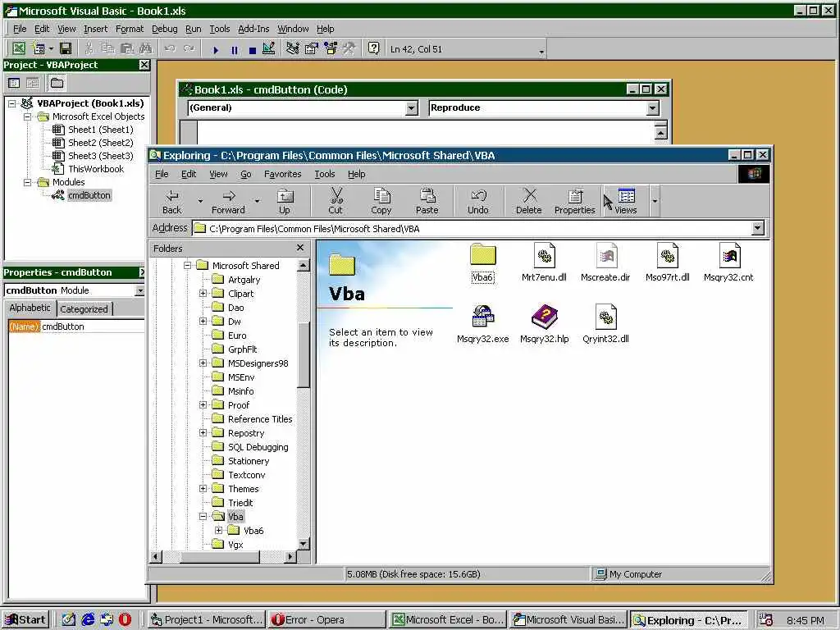Toggle Folders button in Project panel

pyautogui.click(x=57, y=83)
